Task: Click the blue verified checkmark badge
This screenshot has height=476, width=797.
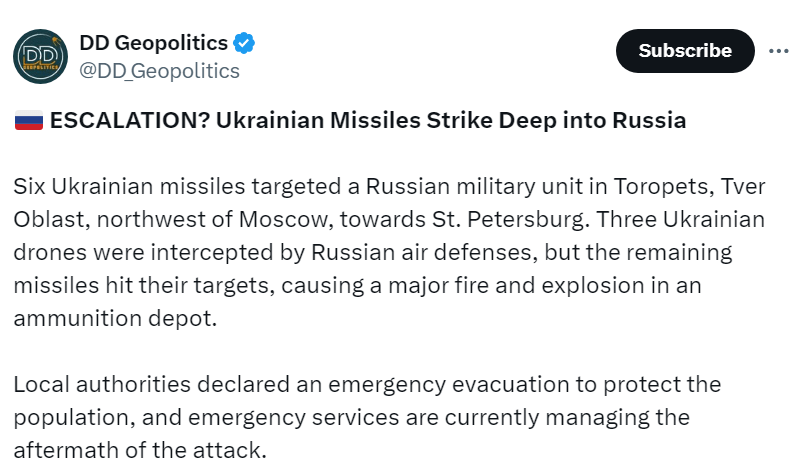Action: click(x=245, y=44)
